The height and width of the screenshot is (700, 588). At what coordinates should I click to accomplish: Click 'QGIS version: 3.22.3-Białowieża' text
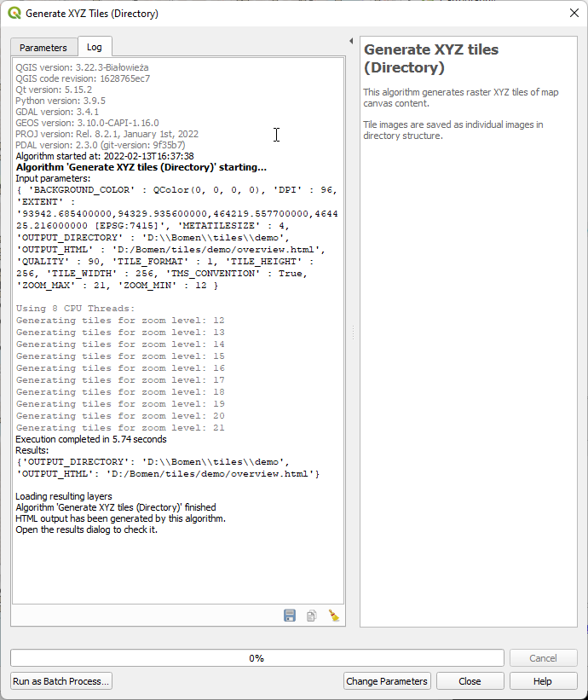pyautogui.click(x=82, y=67)
